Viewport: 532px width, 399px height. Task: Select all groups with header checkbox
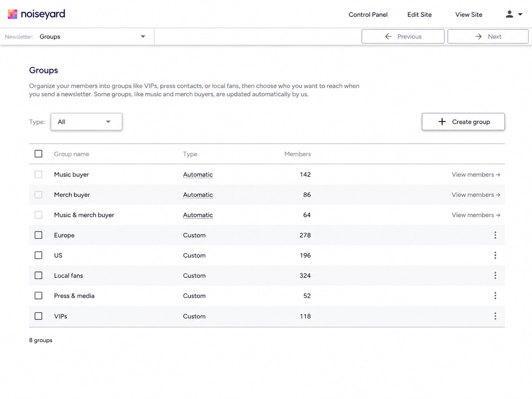click(38, 154)
